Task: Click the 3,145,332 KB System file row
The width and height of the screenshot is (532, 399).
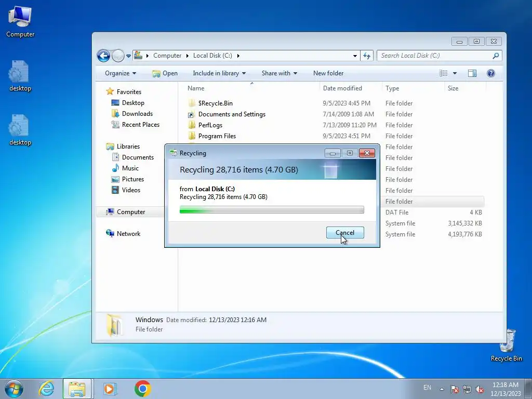Action: [x=433, y=223]
